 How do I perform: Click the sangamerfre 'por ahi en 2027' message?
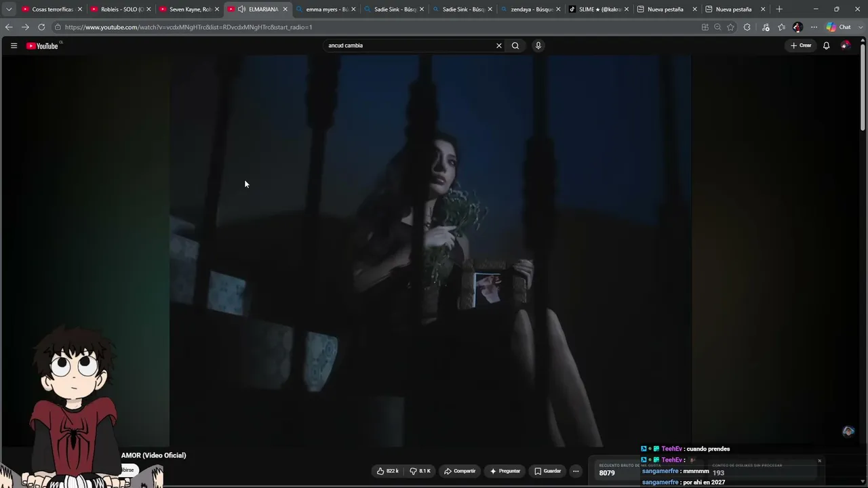click(684, 483)
